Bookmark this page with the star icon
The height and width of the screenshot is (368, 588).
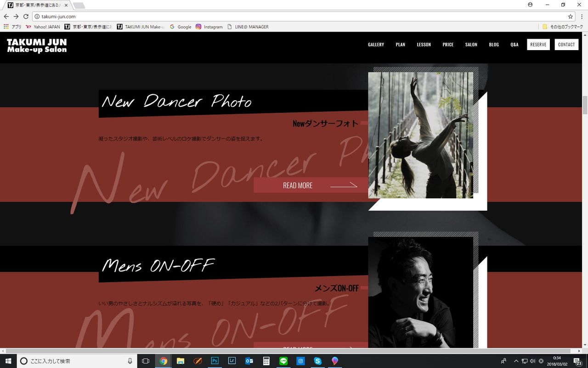tap(571, 17)
